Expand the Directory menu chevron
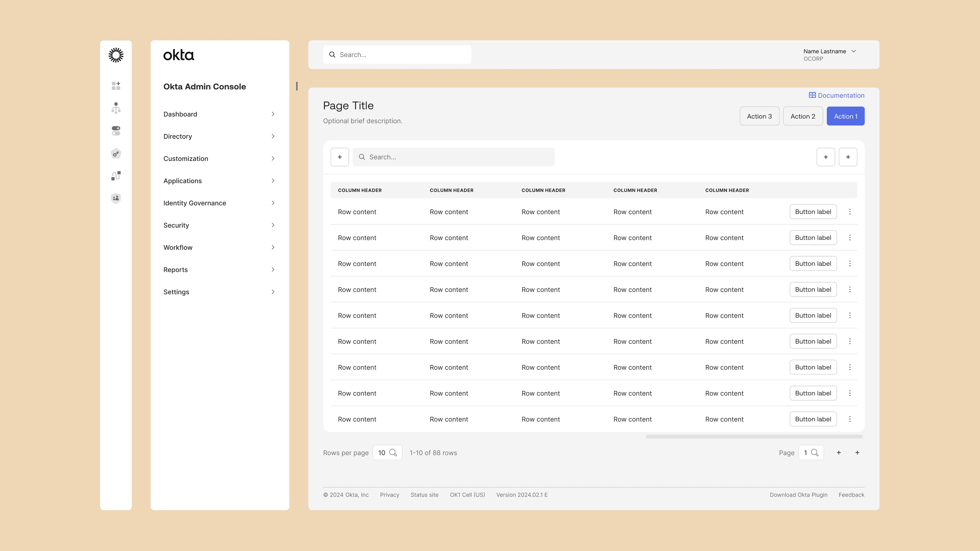Image resolution: width=980 pixels, height=551 pixels. [x=273, y=136]
